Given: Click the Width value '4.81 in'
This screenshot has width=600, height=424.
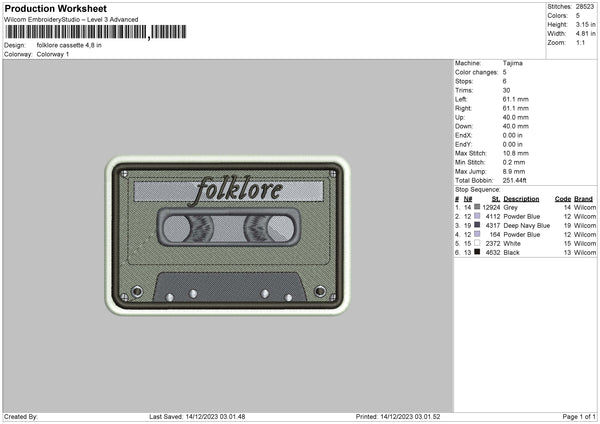Looking at the screenshot, I should tap(585, 34).
